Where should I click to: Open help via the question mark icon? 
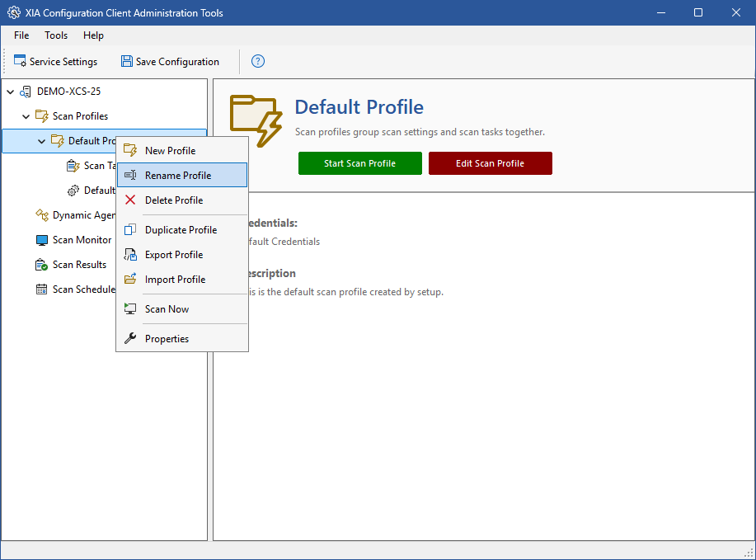click(x=258, y=61)
